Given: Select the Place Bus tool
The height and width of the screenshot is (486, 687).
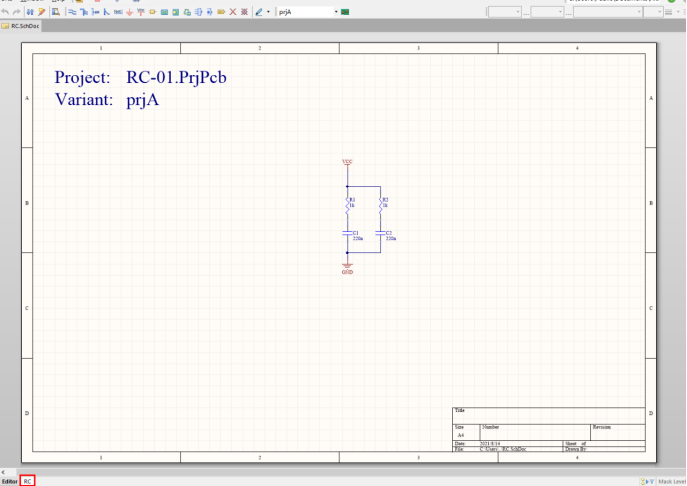Looking at the screenshot, I should point(84,12).
